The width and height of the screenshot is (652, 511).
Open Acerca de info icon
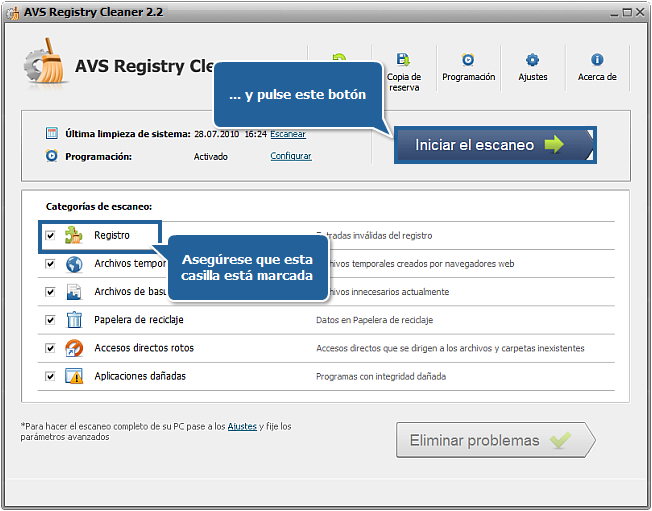click(x=597, y=59)
